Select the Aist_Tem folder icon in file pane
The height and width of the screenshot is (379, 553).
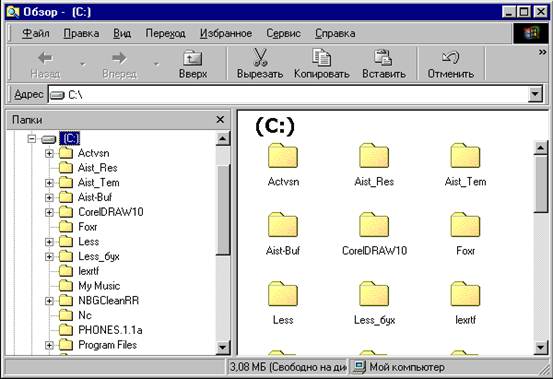click(x=465, y=156)
